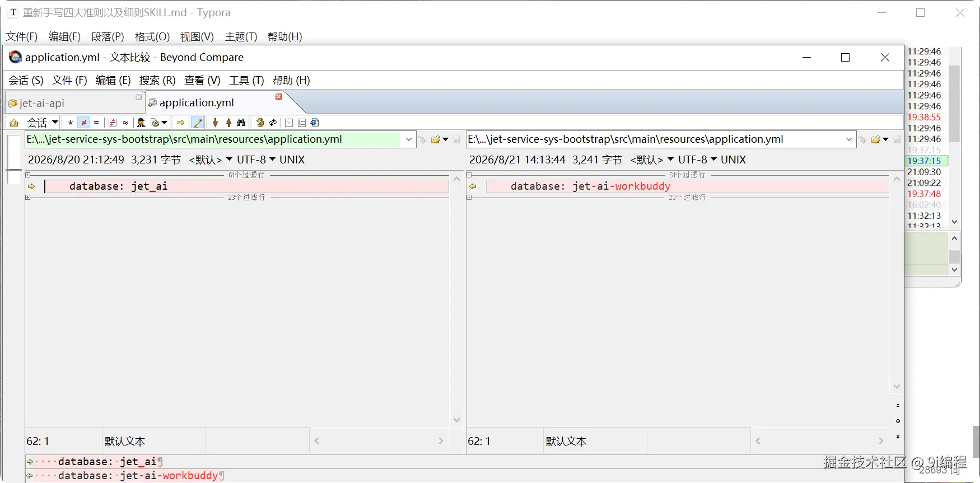Open Find with the binoculars icon
The image size is (980, 483).
click(241, 123)
